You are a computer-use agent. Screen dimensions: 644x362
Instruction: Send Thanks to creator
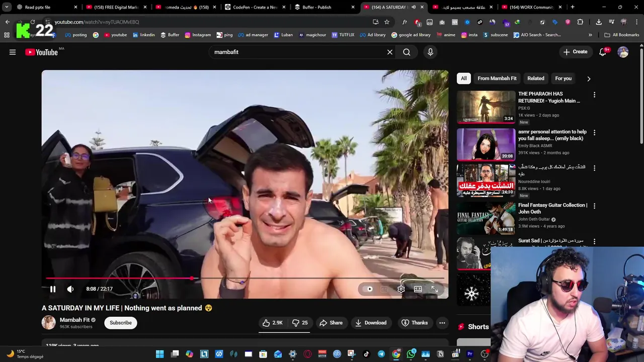click(415, 323)
